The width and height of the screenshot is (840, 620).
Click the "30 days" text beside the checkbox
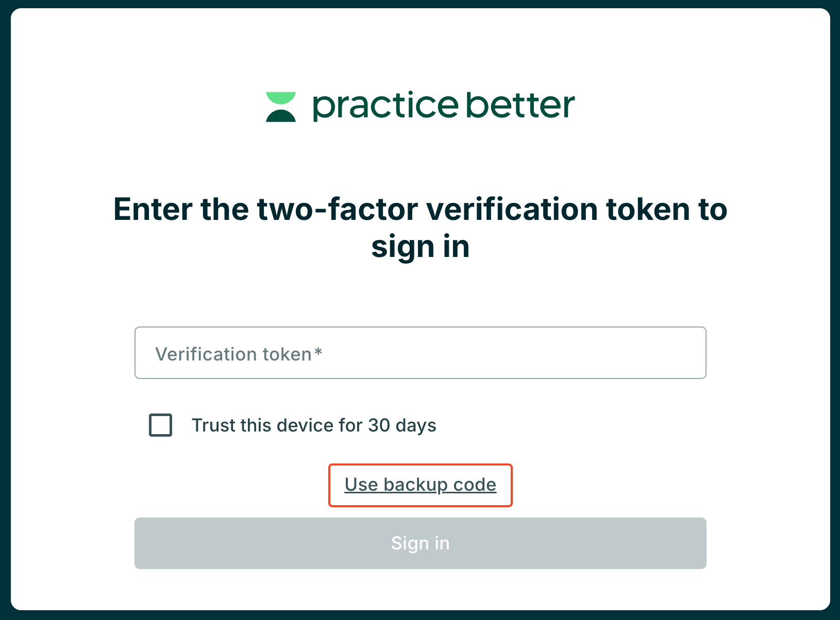402,426
